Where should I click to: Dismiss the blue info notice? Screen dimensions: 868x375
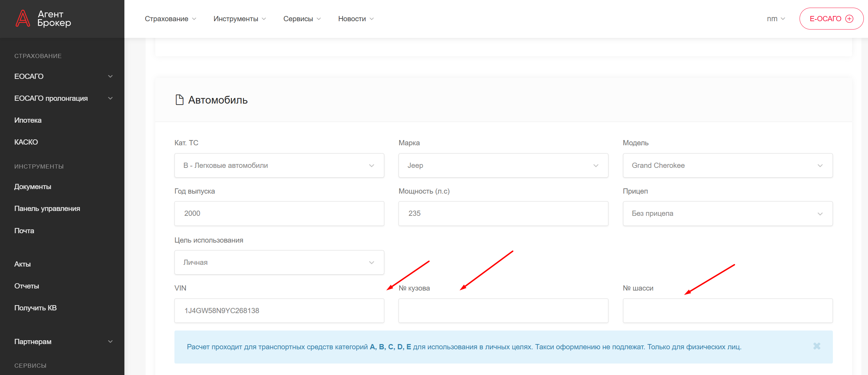pyautogui.click(x=817, y=346)
